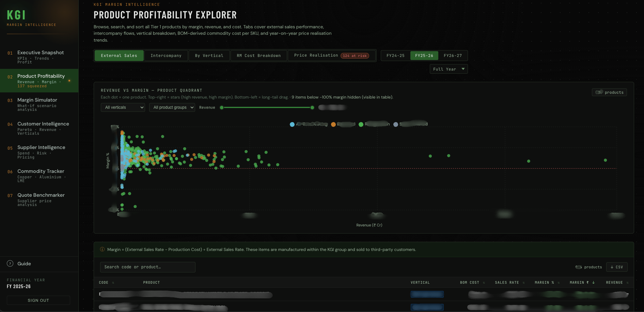Open the Price Realisation tab

(331, 56)
